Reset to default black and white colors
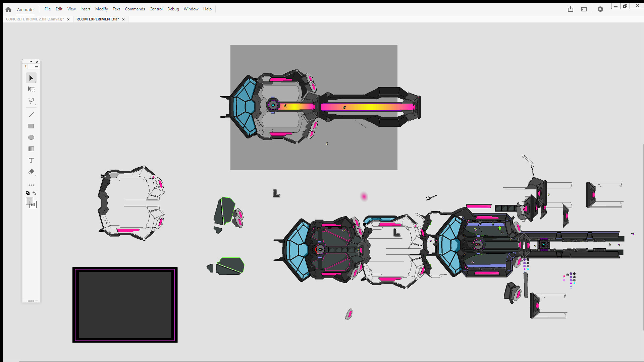Image resolution: width=644 pixels, height=362 pixels. point(28,193)
